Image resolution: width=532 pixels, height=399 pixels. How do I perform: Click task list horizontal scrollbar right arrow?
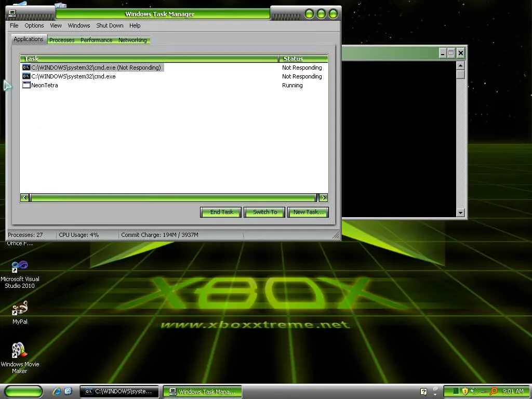coord(324,197)
